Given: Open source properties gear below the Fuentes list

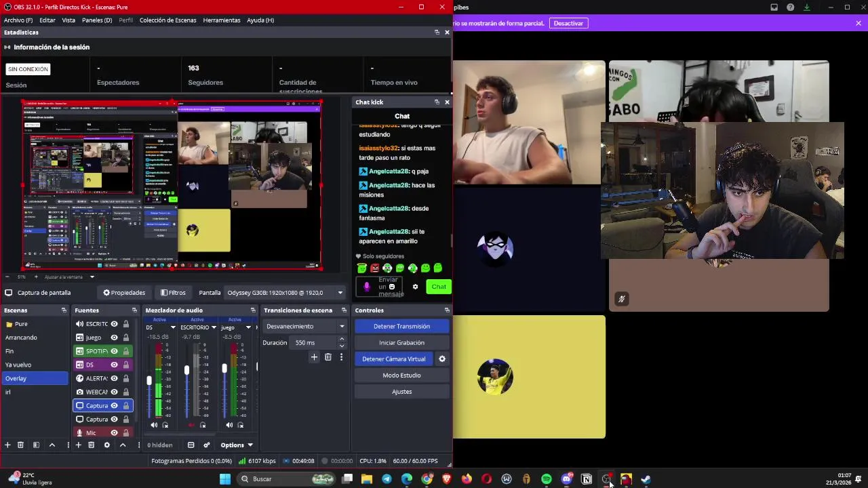Looking at the screenshot, I should click(106, 445).
